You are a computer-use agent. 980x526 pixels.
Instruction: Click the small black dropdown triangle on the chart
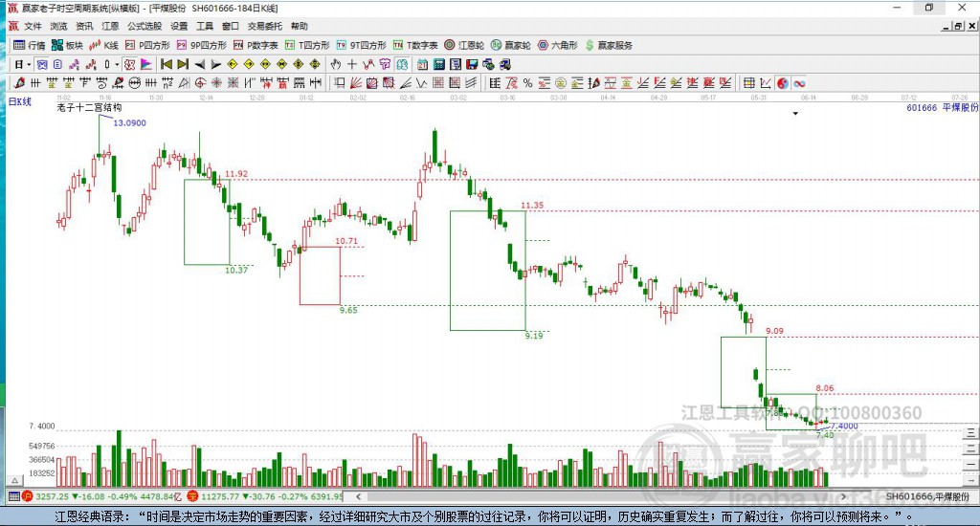795,114
